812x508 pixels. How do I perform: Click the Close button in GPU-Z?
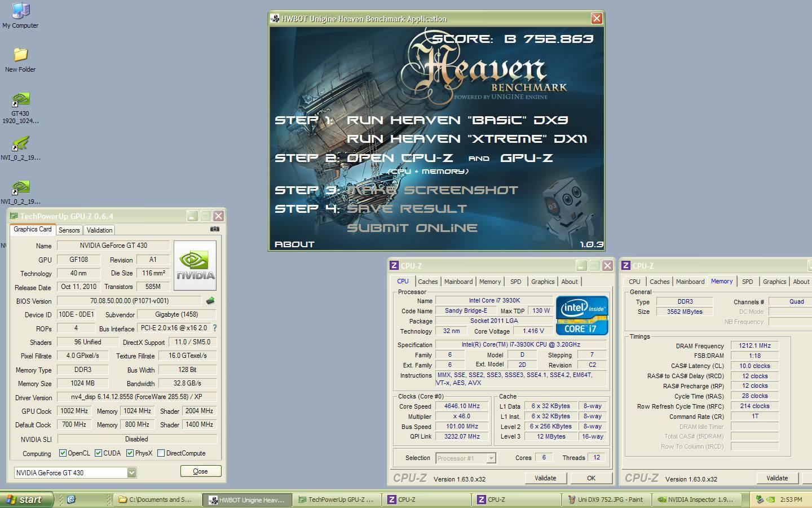pyautogui.click(x=200, y=471)
